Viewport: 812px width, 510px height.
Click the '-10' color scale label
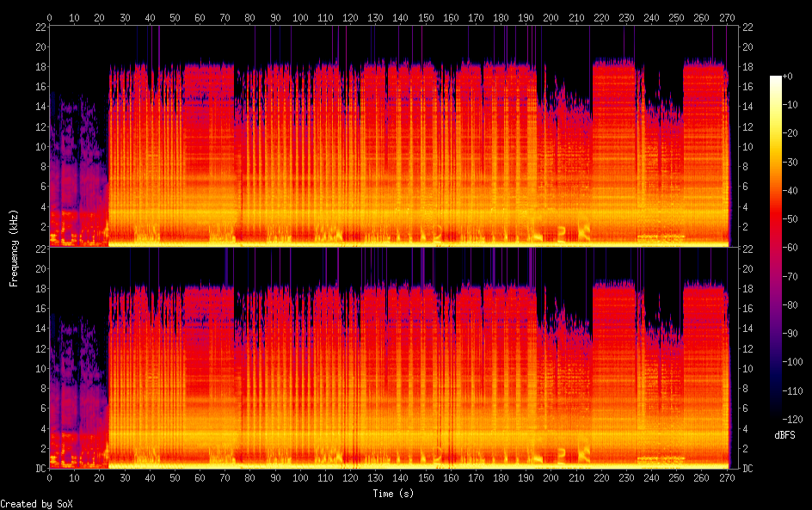click(790, 105)
